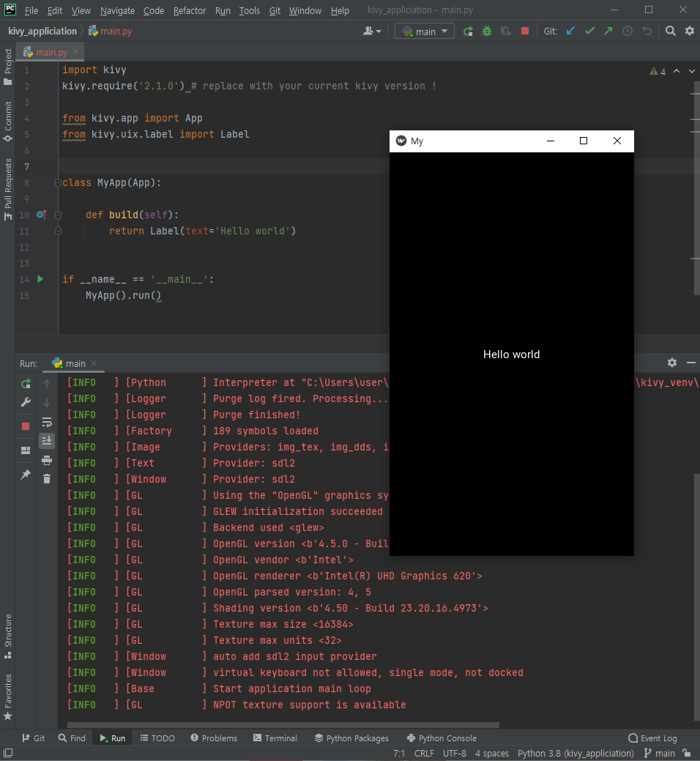Open the Git tool window button
The width and height of the screenshot is (700, 761).
[x=34, y=738]
